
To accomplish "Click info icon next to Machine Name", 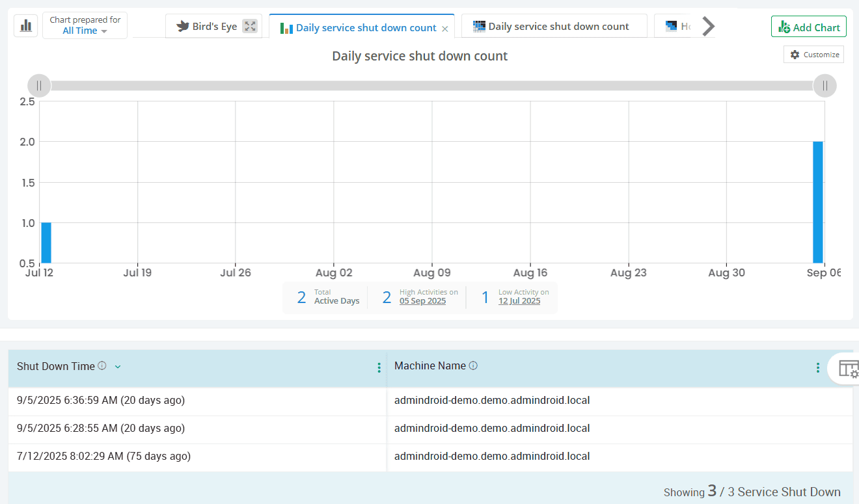I will click(473, 365).
